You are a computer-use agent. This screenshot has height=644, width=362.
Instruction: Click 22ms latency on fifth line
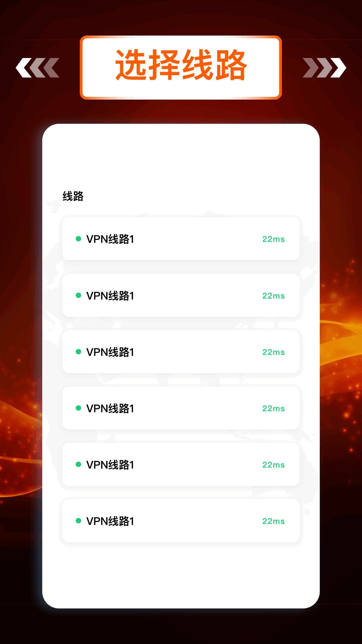pos(274,465)
